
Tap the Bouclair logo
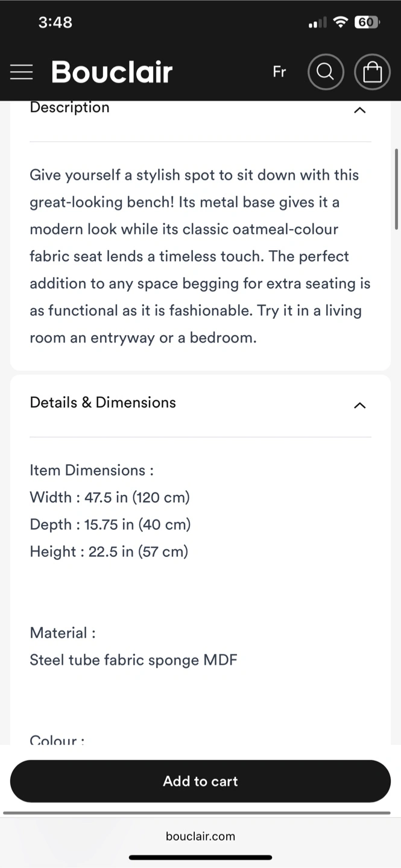112,72
